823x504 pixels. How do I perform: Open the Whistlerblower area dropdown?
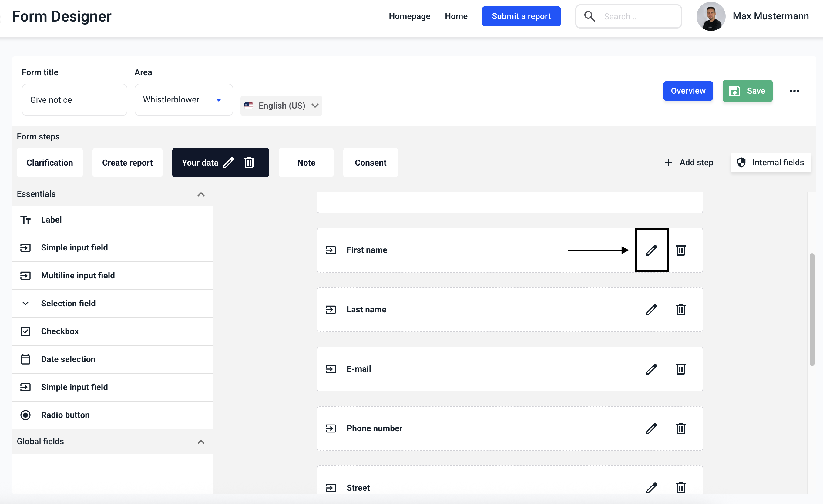tap(183, 100)
